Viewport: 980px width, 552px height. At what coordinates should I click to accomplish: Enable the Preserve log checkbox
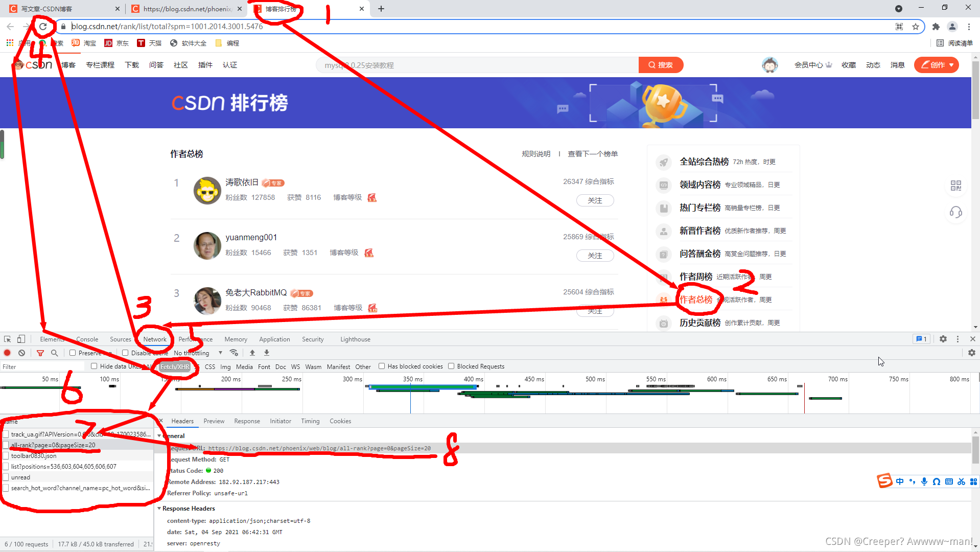tap(73, 353)
